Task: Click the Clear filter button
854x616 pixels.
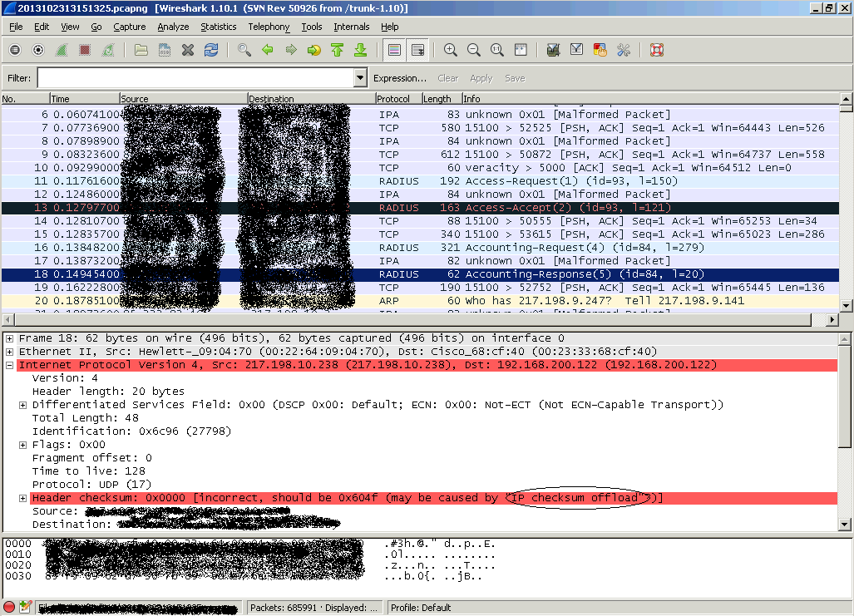Action: (x=447, y=78)
